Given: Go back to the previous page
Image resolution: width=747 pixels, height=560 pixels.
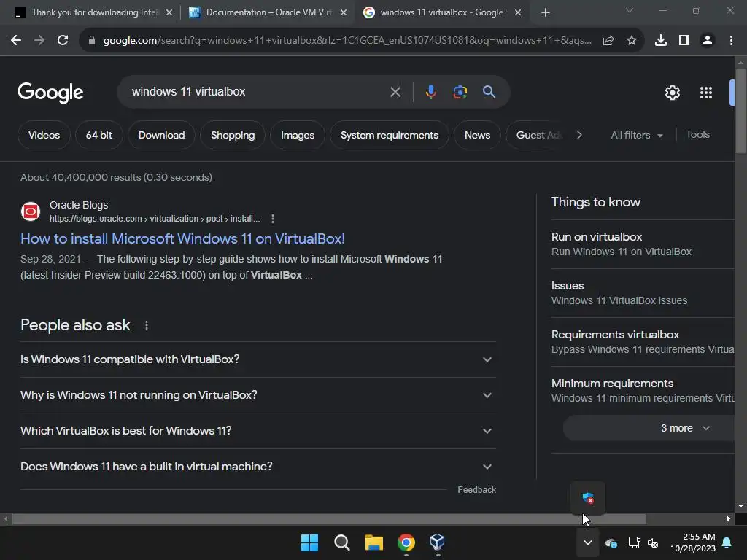Looking at the screenshot, I should 16,41.
